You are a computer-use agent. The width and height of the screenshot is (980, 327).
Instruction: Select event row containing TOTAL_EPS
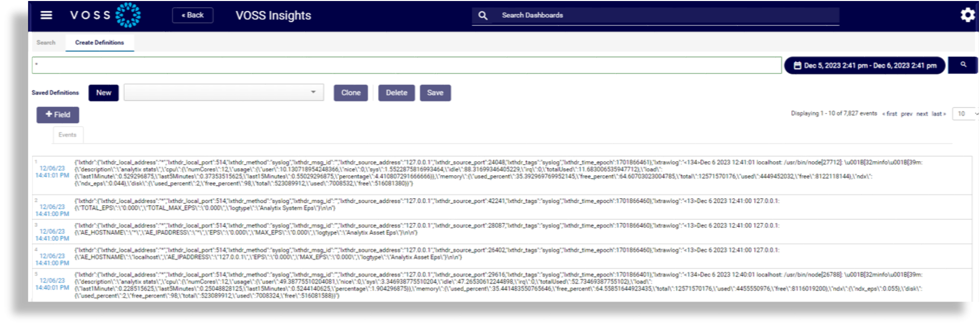(x=502, y=207)
